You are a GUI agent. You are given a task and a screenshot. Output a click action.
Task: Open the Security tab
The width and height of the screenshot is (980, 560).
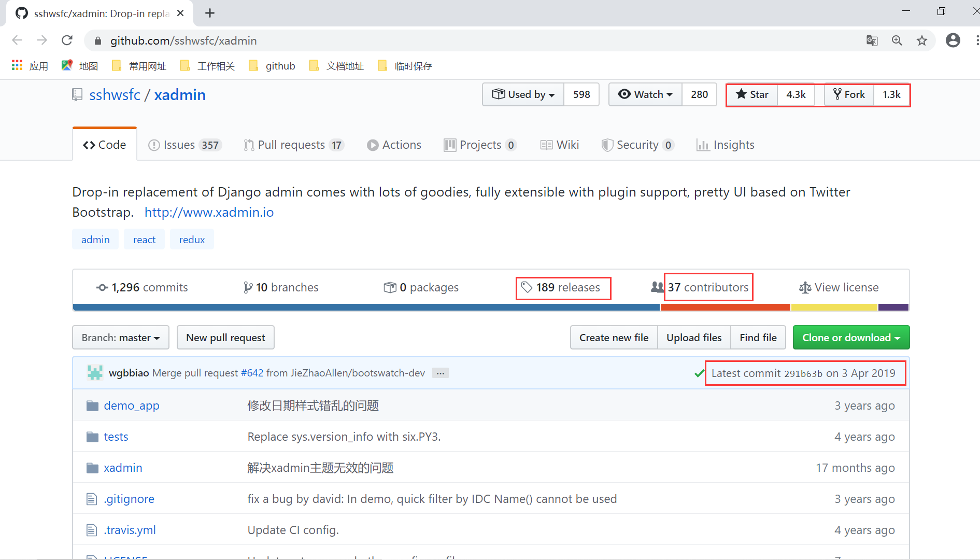tap(637, 145)
